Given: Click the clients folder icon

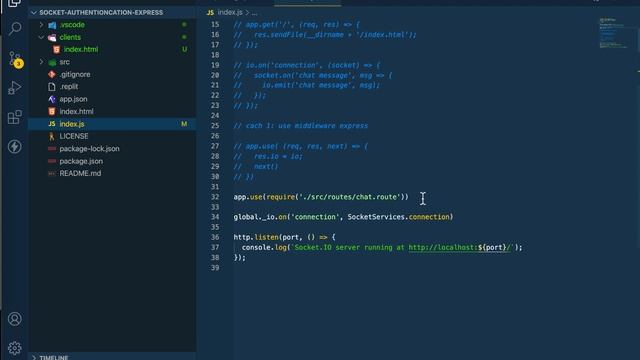Looking at the screenshot, I should 52,38.
